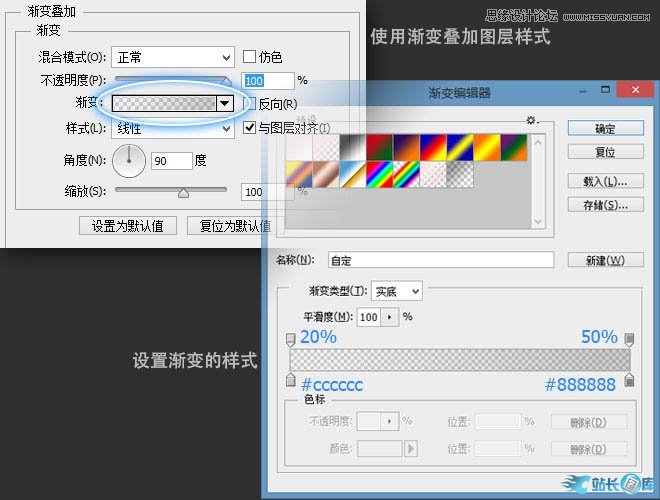Click the left opacity stop above gradient bar
This screenshot has width=660, height=500.
pos(291,340)
